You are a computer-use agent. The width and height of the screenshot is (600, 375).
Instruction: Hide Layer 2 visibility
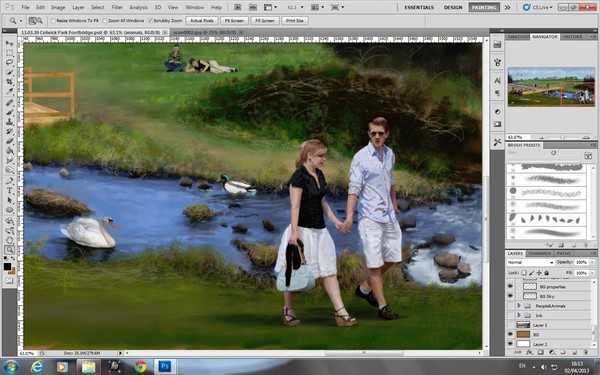[510, 344]
